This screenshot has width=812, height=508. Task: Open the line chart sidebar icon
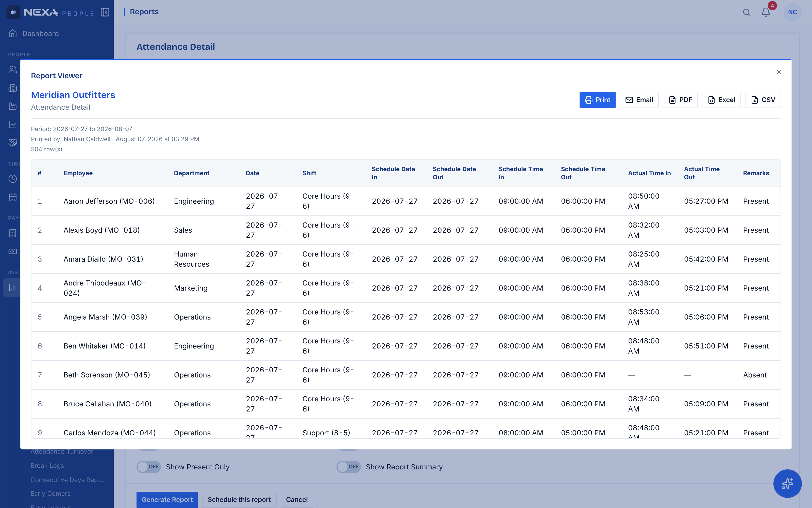[12, 125]
